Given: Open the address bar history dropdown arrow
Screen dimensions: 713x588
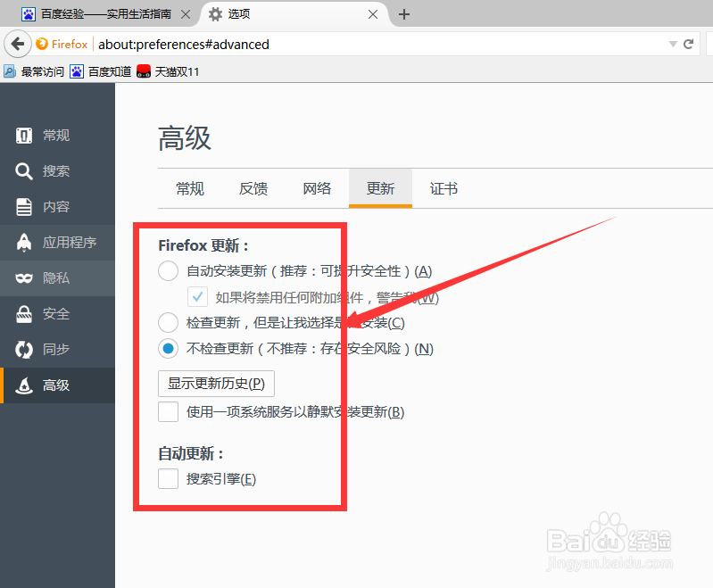Looking at the screenshot, I should (673, 44).
